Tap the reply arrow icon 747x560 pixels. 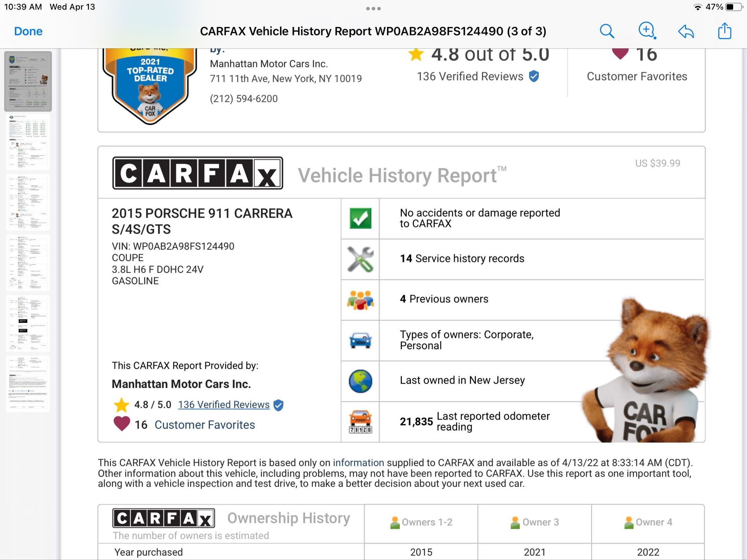686,31
